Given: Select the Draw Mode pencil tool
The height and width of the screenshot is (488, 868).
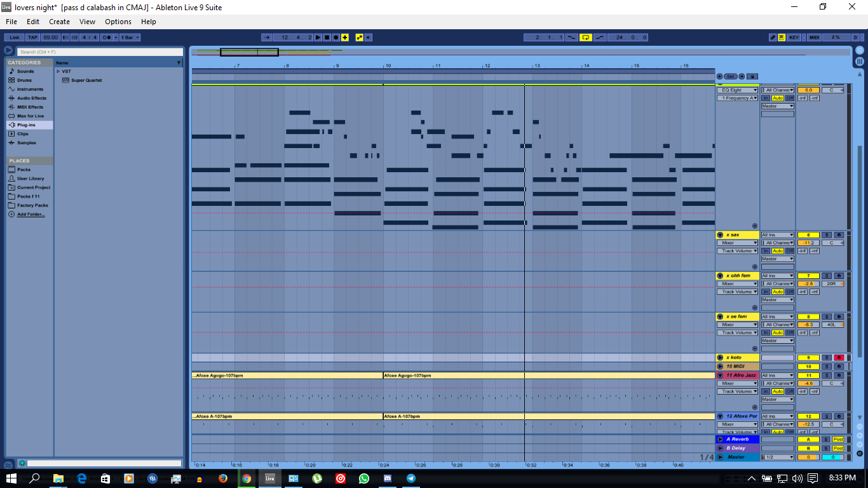Looking at the screenshot, I should [x=773, y=37].
